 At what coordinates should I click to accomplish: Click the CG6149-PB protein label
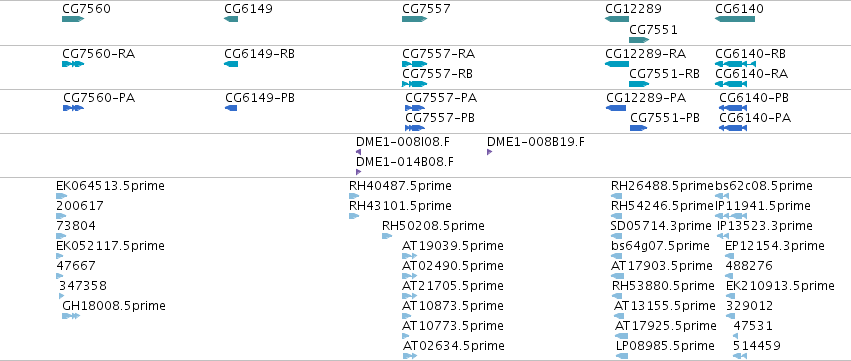pos(260,98)
